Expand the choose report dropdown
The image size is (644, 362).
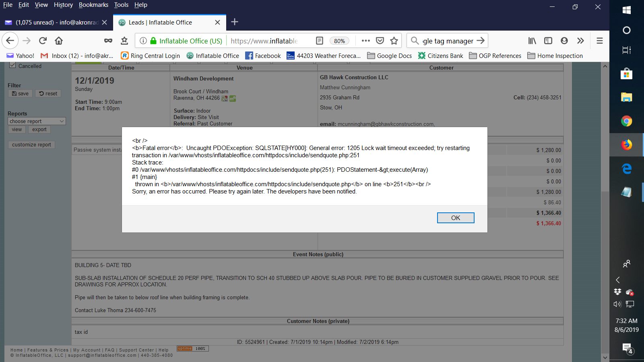37,121
